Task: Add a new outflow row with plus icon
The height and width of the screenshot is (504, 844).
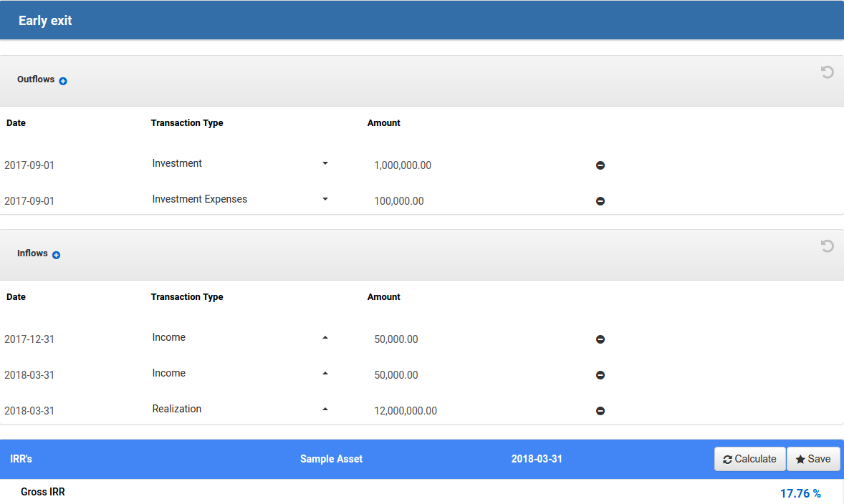Action: tap(63, 82)
